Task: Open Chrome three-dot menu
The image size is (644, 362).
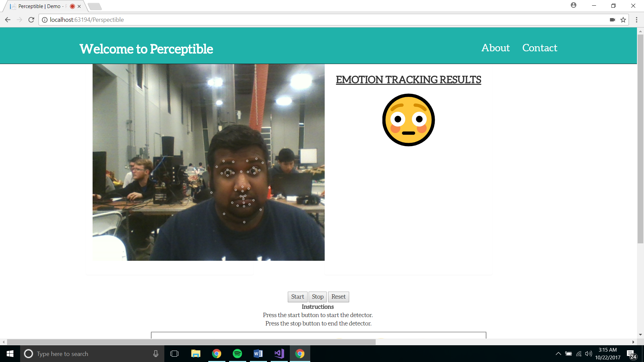Action: coord(636,20)
